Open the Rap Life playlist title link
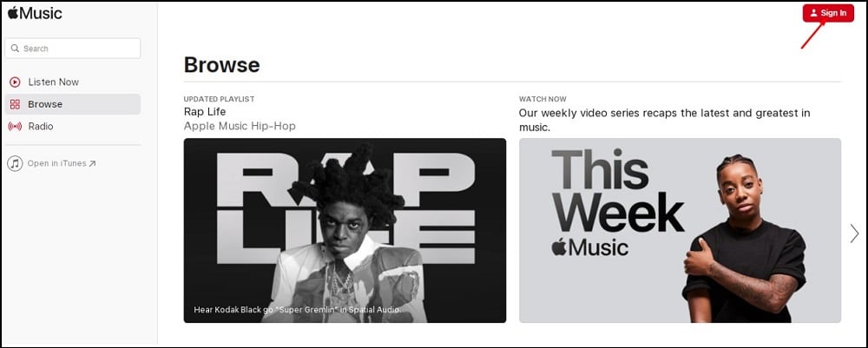Viewport: 868px width, 348px height. coord(204,112)
